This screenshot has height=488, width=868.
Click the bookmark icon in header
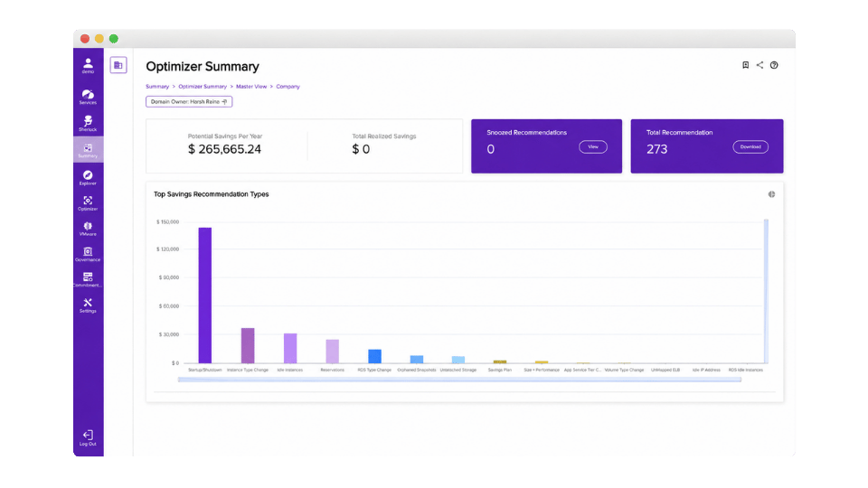point(745,65)
